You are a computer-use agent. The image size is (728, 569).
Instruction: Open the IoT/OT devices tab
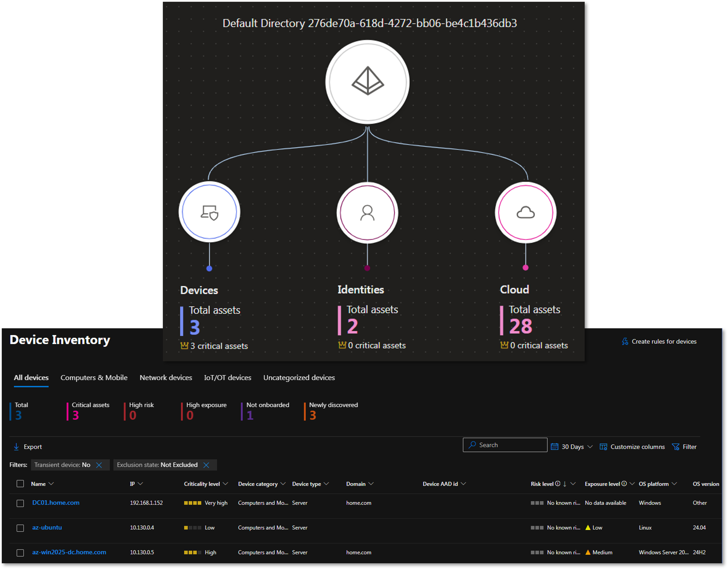coord(227,377)
